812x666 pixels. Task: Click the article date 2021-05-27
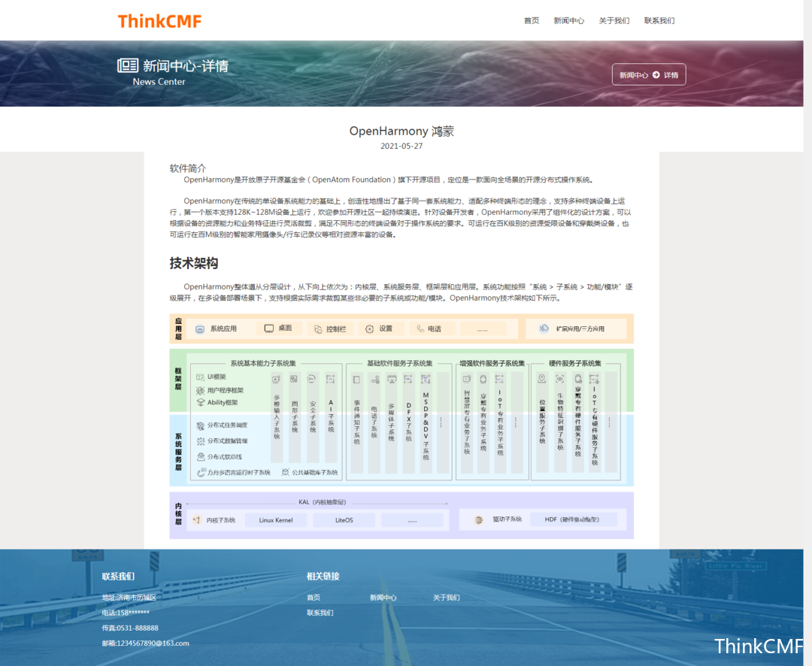(401, 146)
